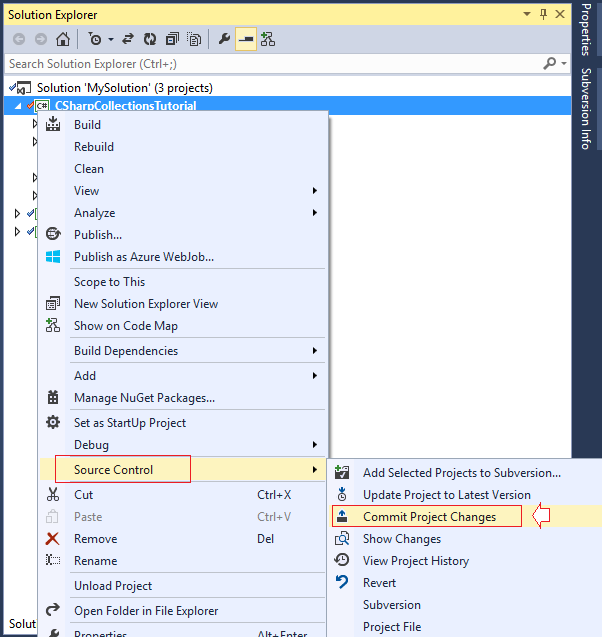Choose Clean from the context menu
The height and width of the screenshot is (637, 602).
[184, 169]
